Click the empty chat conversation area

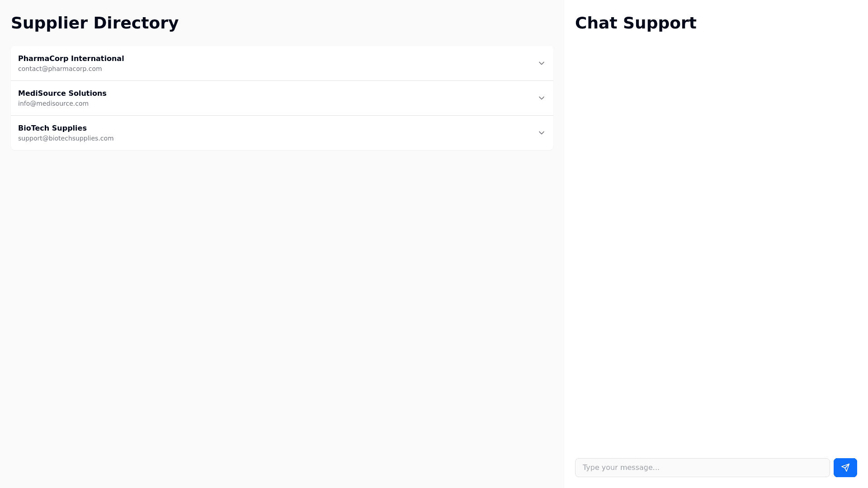pos(715,244)
